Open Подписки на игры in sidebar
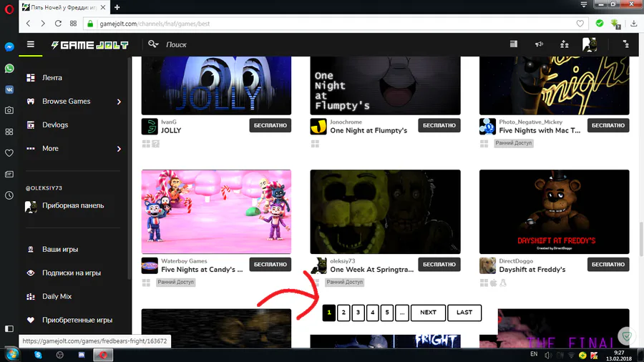 tap(72, 273)
